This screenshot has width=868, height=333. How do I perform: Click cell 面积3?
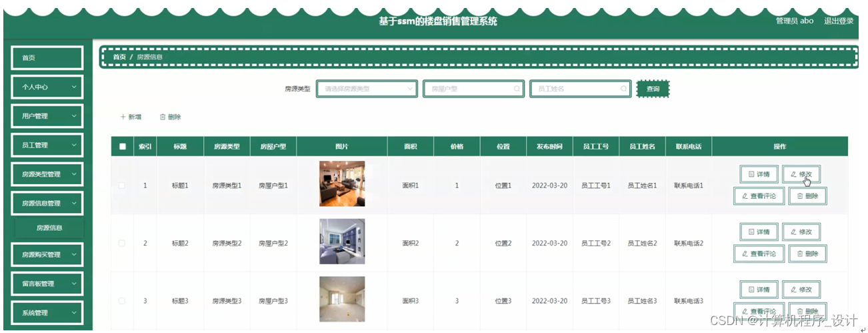(x=411, y=301)
